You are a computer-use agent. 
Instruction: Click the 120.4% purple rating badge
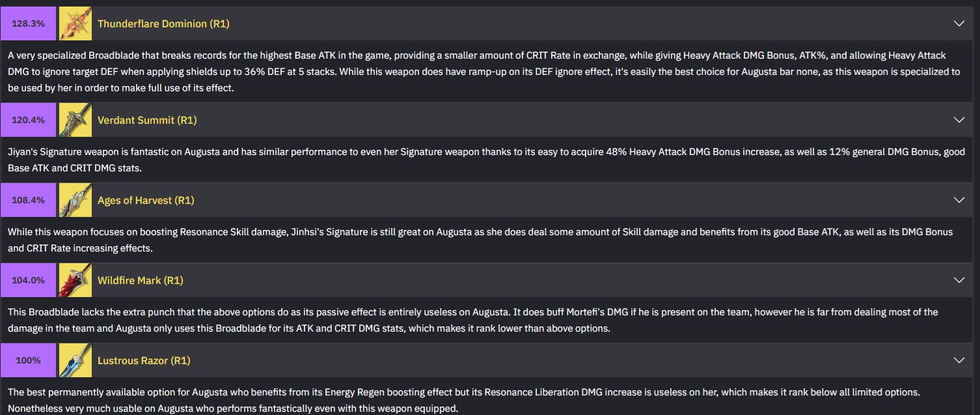(29, 120)
